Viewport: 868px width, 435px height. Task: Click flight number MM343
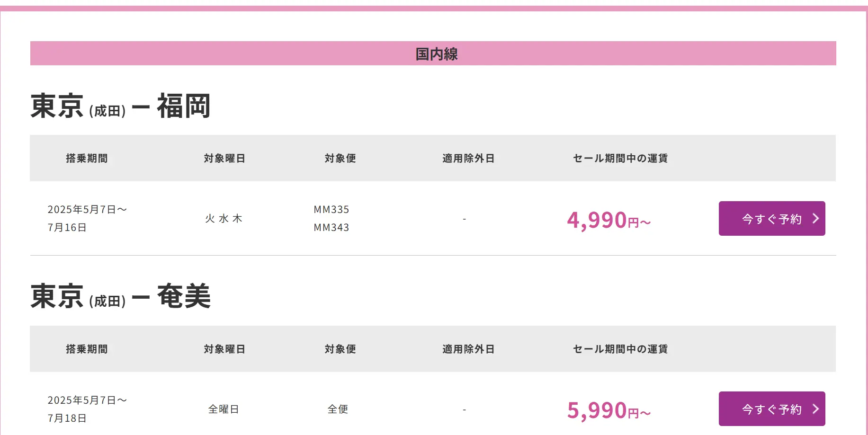tap(331, 227)
